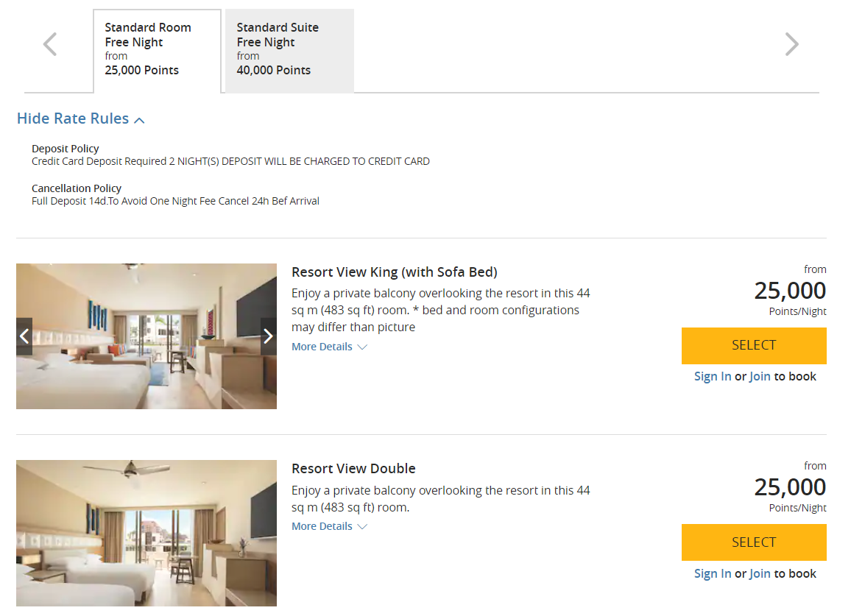Click left arrow of rate tabs carousel
The width and height of the screenshot is (851, 616).
click(x=50, y=44)
